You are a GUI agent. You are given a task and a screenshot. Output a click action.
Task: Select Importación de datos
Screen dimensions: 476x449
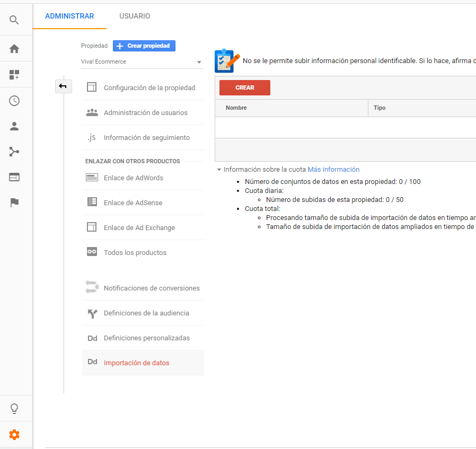pos(143,363)
